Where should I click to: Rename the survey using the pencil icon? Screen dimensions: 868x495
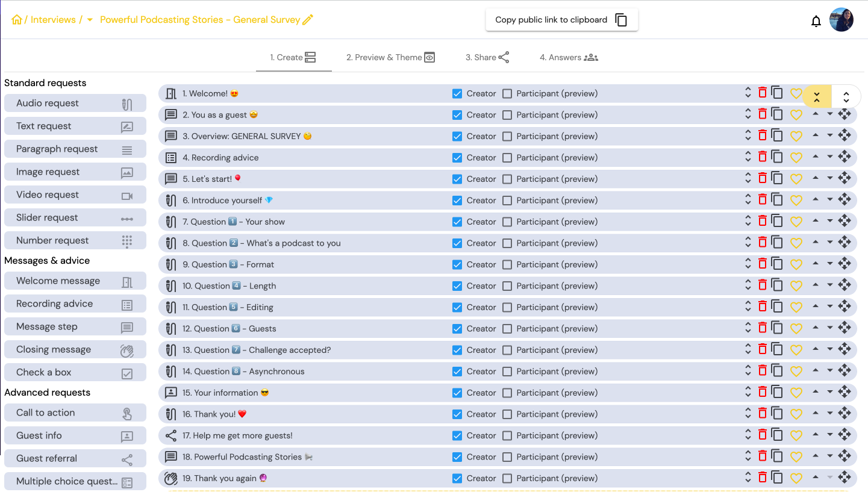308,19
